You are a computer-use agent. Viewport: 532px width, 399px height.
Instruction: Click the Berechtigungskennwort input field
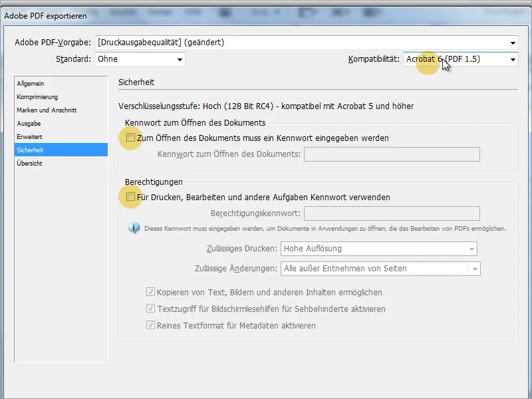tap(392, 213)
